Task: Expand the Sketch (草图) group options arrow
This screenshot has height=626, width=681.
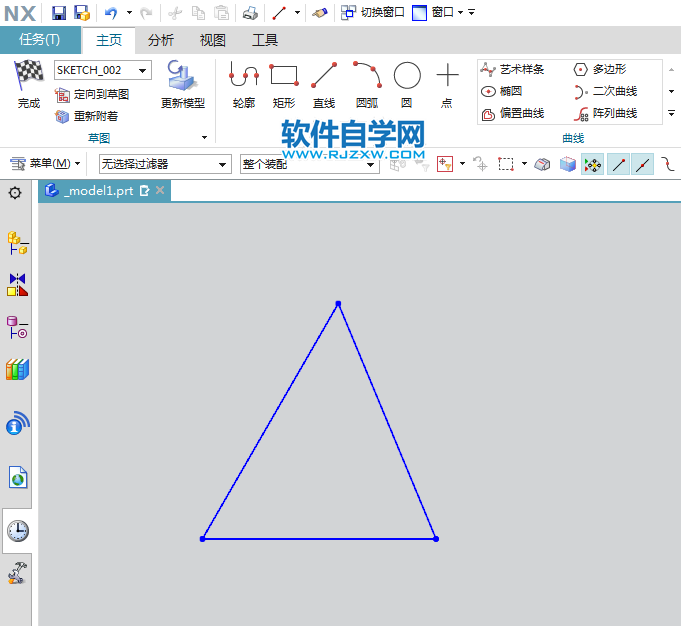Action: (205, 138)
